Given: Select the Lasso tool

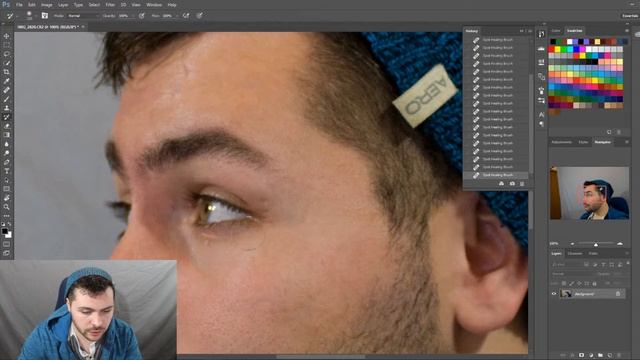Looking at the screenshot, I should 7,54.
